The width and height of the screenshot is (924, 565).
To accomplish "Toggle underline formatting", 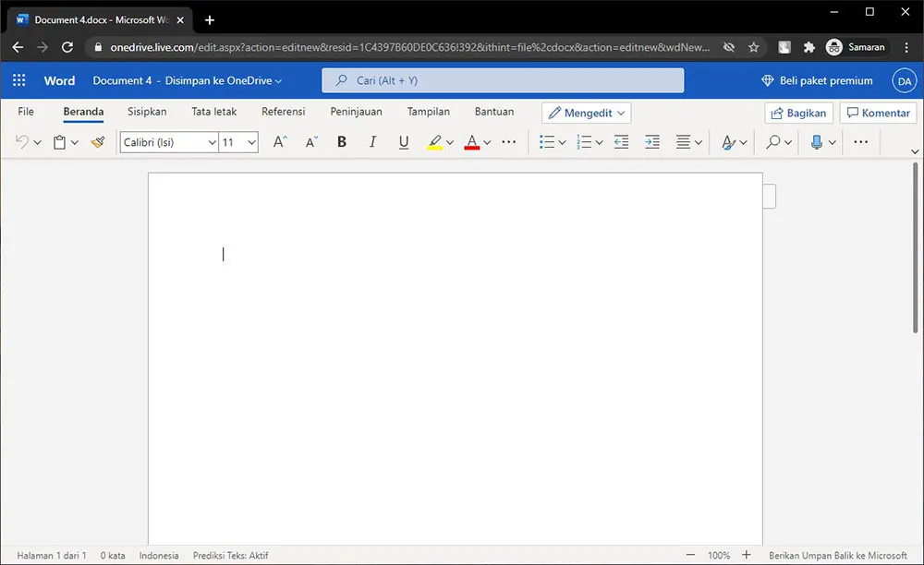I will pos(404,142).
